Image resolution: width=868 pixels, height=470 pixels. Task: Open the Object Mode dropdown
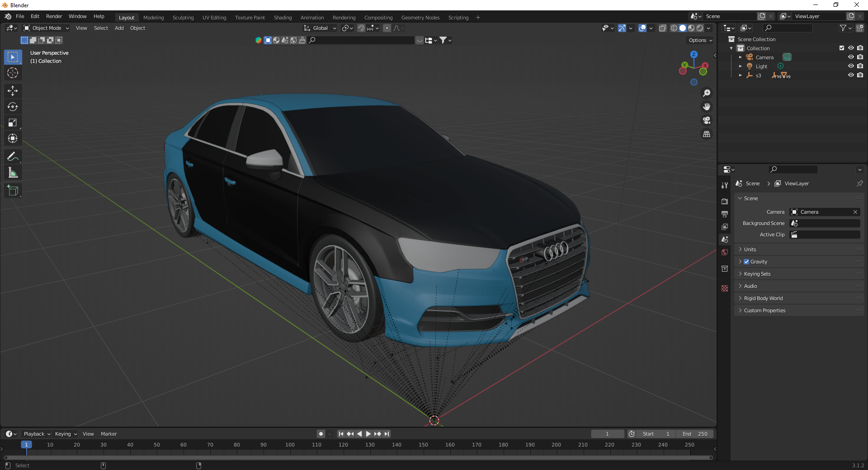(46, 28)
